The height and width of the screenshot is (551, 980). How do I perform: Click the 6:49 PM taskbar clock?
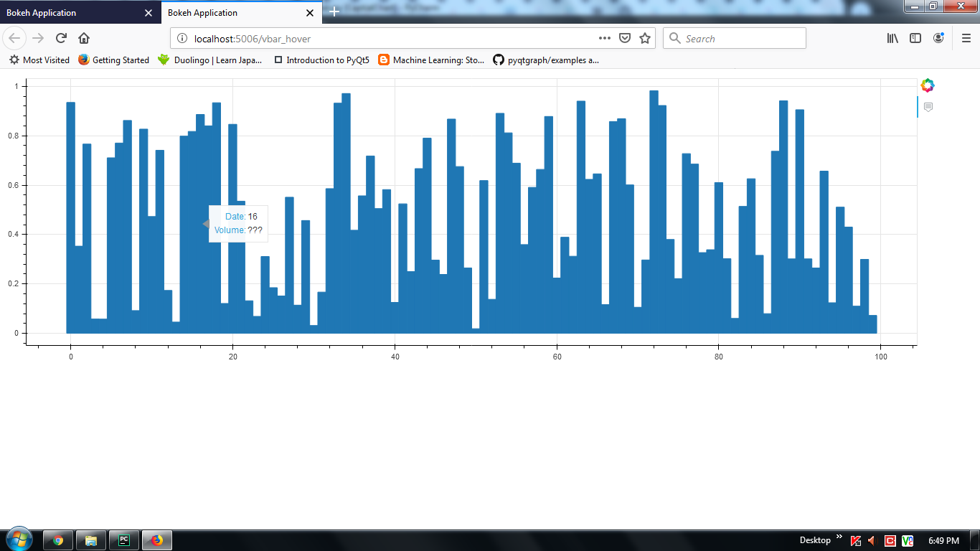943,540
